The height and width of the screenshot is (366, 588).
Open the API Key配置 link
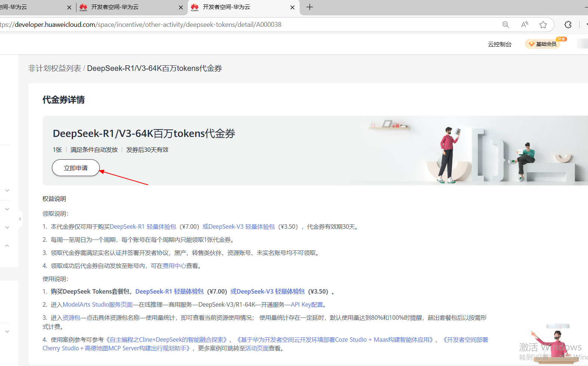click(x=307, y=304)
